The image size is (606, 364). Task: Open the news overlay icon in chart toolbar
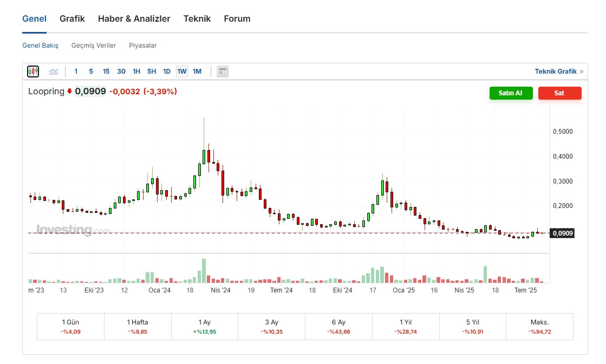(223, 71)
